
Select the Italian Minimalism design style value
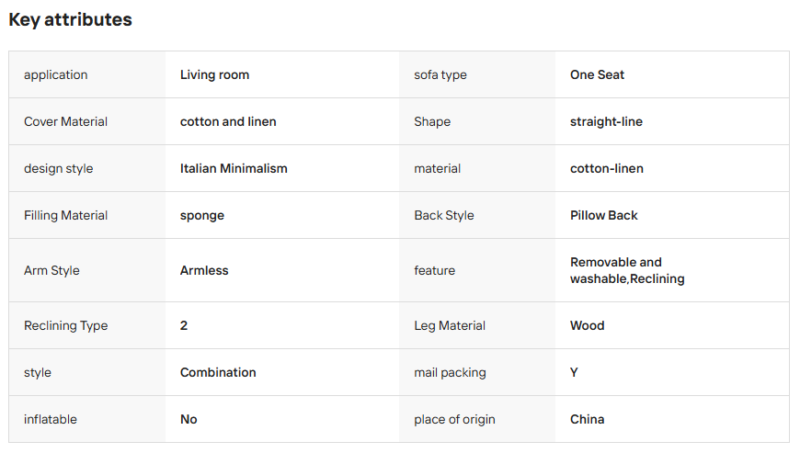click(234, 168)
